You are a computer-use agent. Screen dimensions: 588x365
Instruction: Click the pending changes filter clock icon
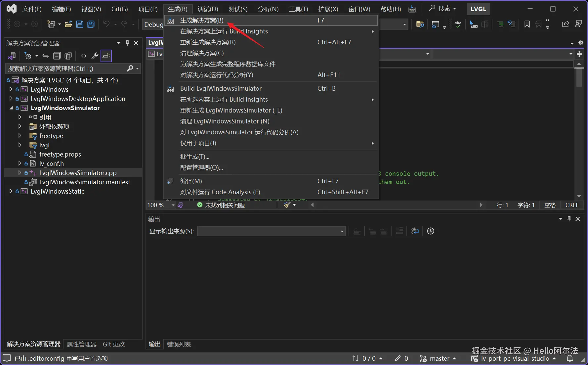pyautogui.click(x=28, y=56)
